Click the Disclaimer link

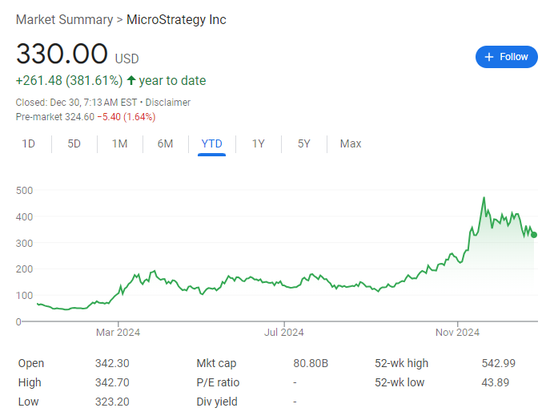click(x=168, y=102)
